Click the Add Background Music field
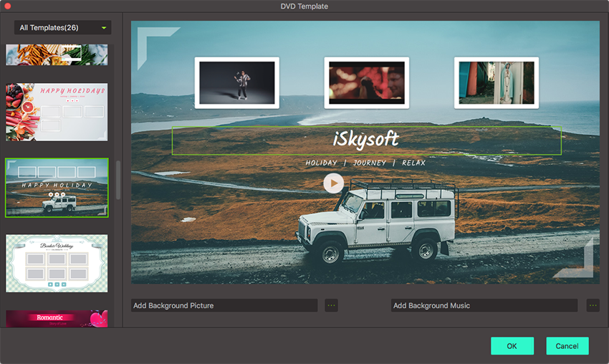609x364 pixels. tap(484, 305)
